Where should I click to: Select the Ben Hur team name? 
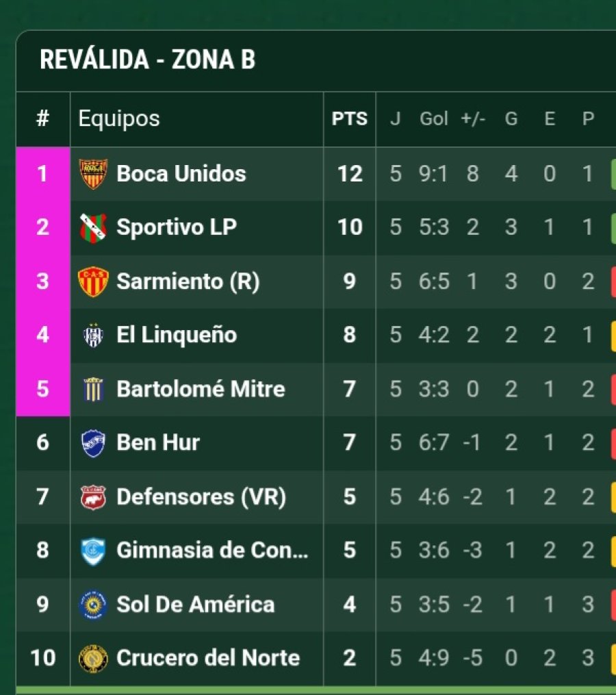pyautogui.click(x=158, y=443)
